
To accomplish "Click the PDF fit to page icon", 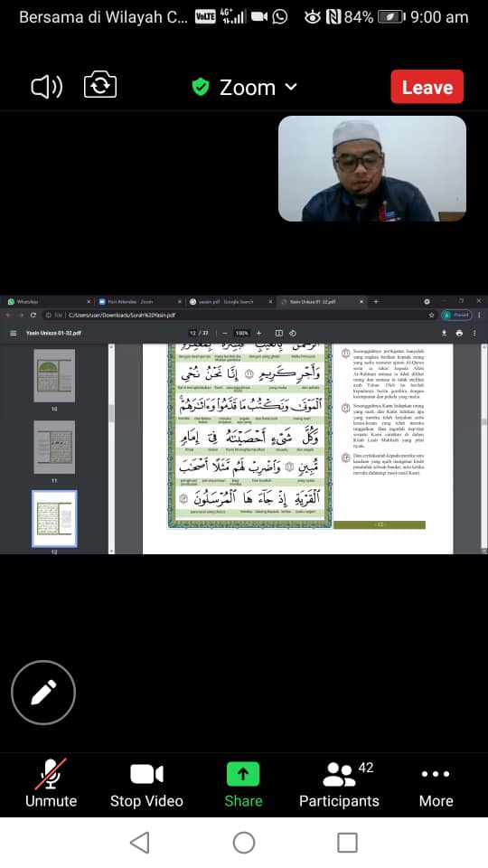I will pos(279,334).
